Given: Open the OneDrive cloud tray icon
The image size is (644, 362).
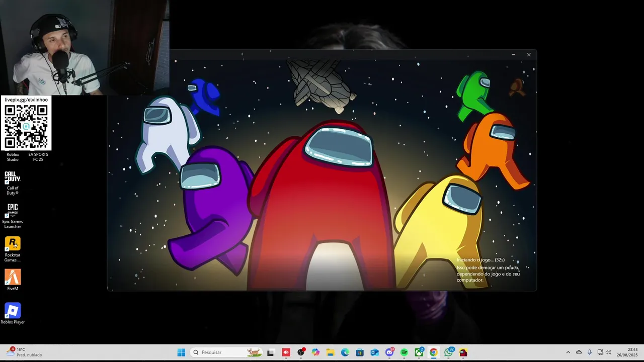Looking at the screenshot, I should point(579,352).
